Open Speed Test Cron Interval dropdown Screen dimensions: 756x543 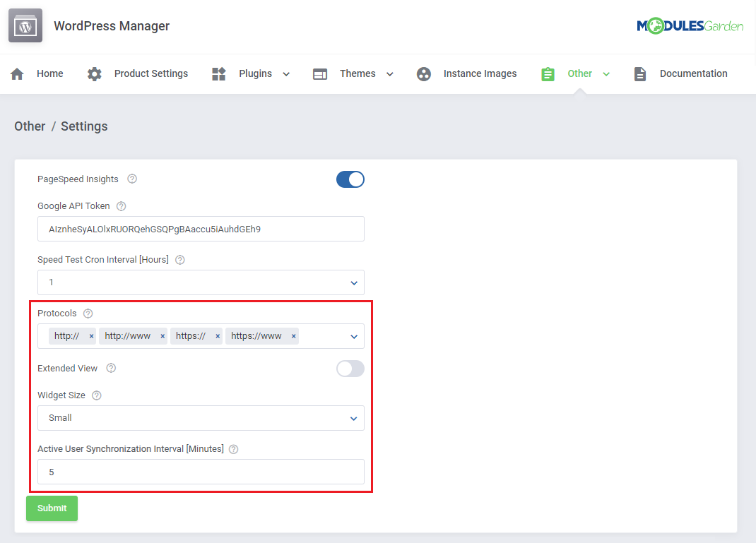(201, 282)
